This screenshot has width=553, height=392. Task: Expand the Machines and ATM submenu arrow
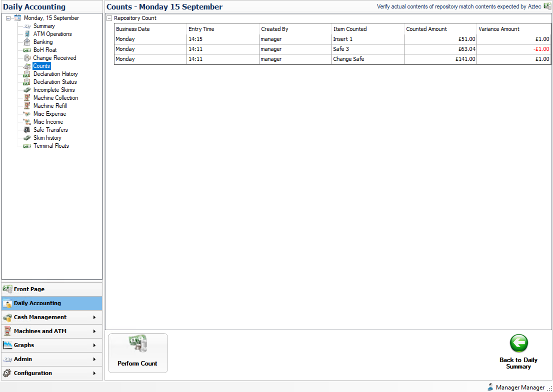point(94,331)
